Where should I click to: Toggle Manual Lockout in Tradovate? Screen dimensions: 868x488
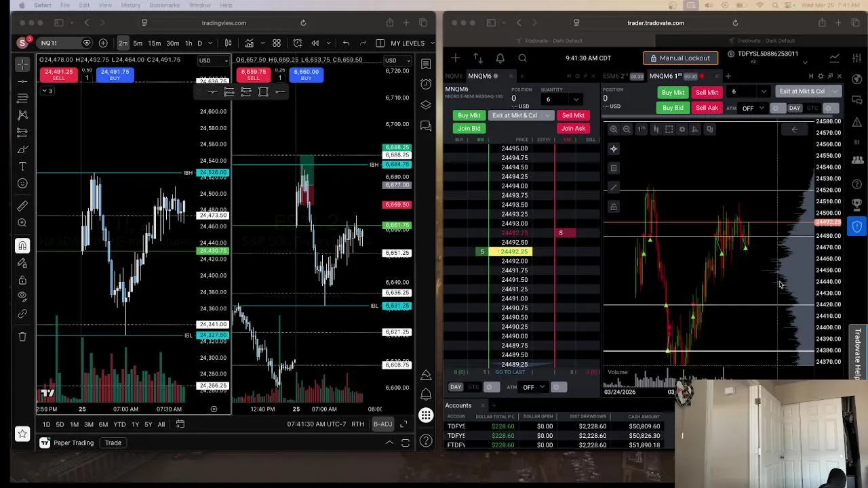tap(680, 58)
